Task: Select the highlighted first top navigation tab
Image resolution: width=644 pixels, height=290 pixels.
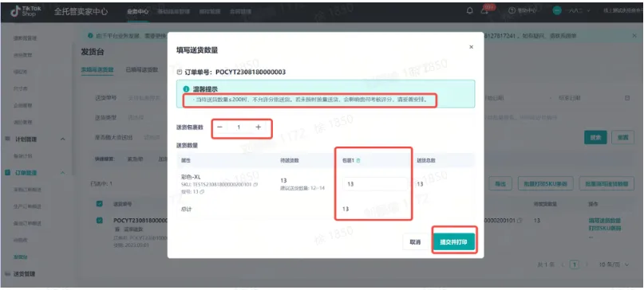Action: 137,11
